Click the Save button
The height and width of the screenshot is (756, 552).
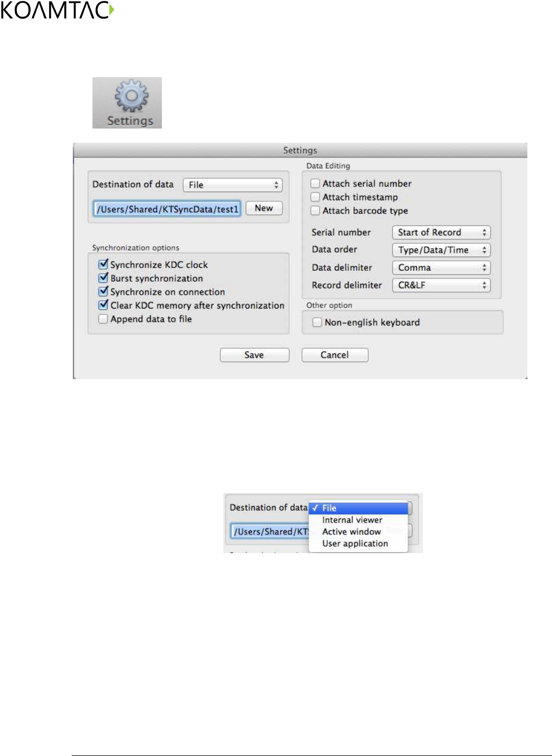pos(254,355)
